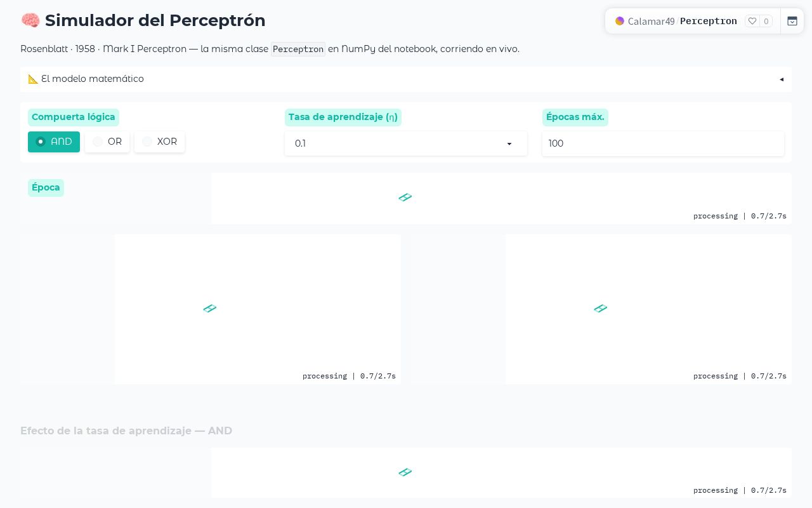Viewport: 812px width, 508px height.
Task: Click the Tasa de aprendizaje (η) label
Action: pos(343,117)
